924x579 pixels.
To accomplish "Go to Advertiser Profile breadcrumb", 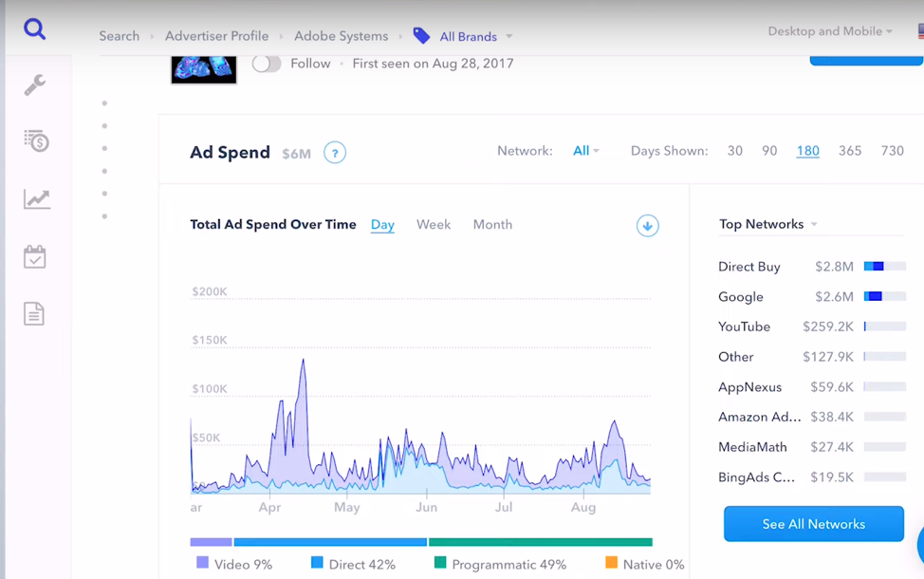I will point(217,36).
